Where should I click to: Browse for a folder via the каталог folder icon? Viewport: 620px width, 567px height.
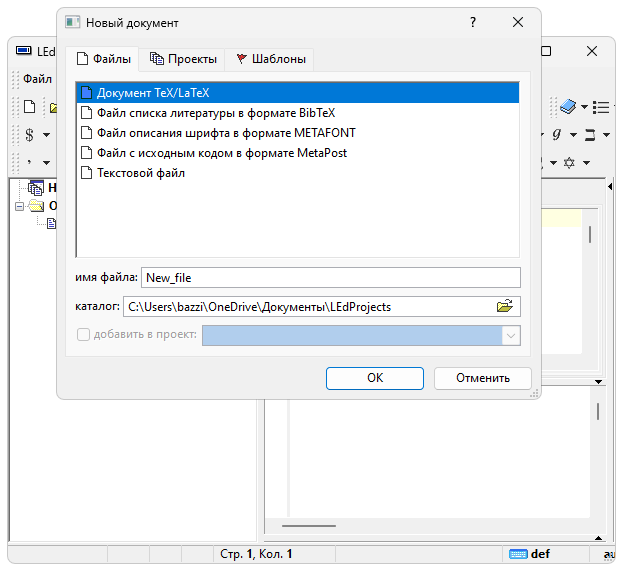click(x=505, y=306)
